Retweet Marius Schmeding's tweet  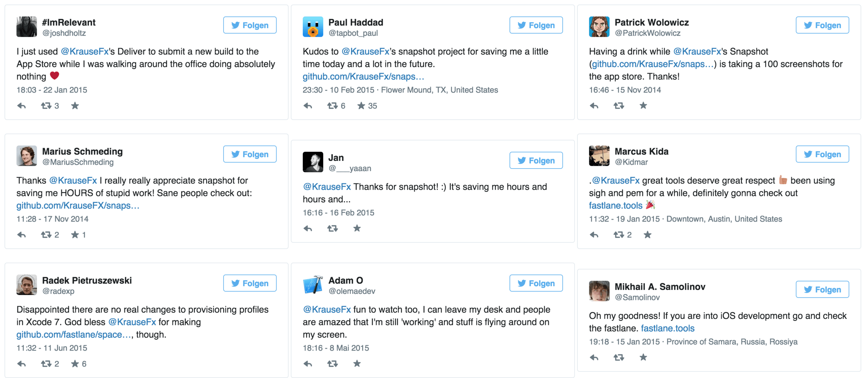[x=46, y=235]
